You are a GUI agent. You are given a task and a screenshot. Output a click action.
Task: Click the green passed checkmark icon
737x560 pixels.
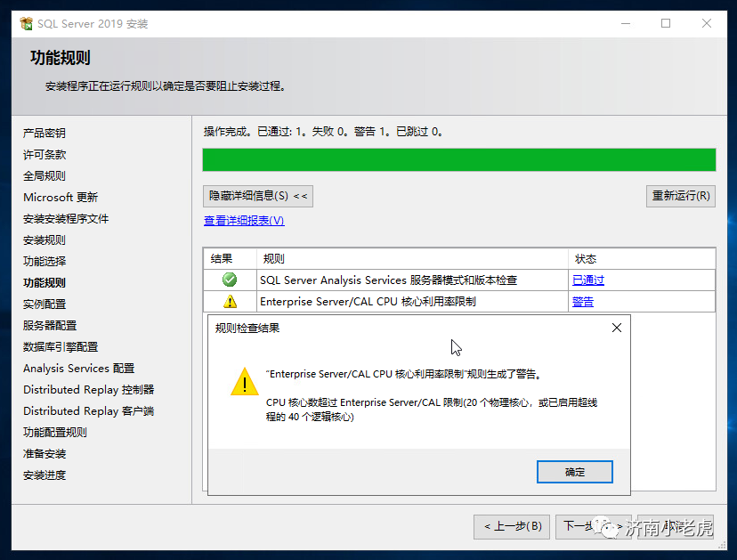230,280
